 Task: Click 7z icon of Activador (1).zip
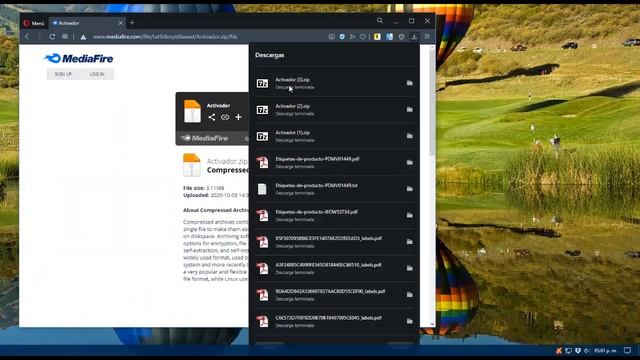(262, 136)
